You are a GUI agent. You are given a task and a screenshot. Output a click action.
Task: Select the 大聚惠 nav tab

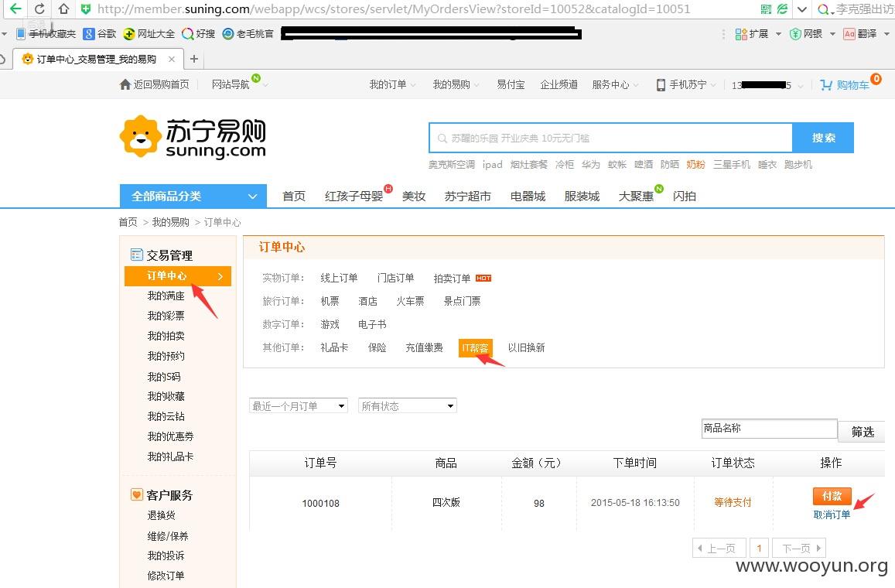pos(636,196)
